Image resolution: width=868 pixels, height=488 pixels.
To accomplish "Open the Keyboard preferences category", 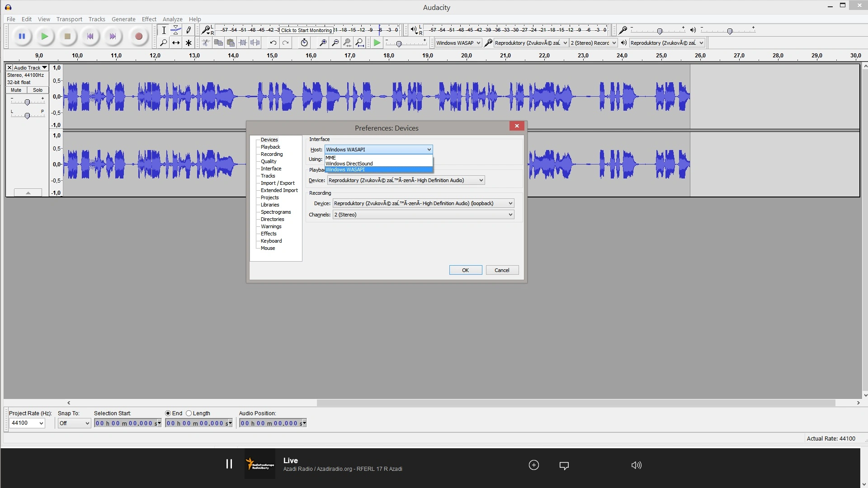I will tap(271, 241).
